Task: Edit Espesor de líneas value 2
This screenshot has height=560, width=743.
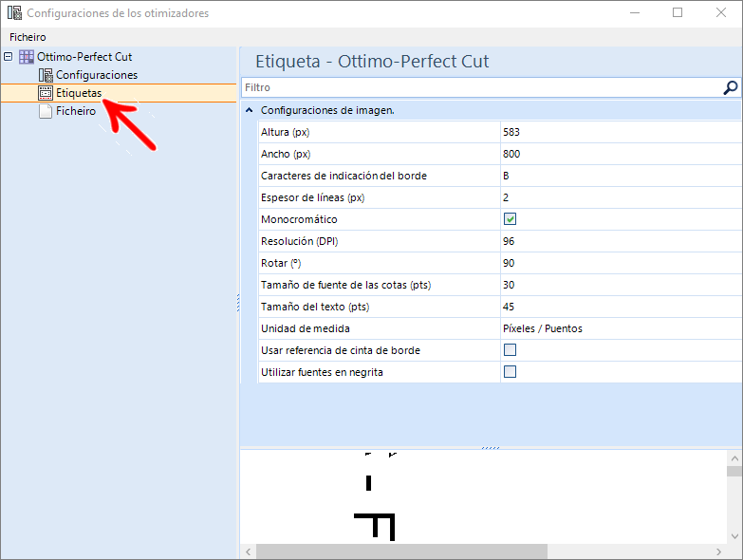Action: (x=622, y=197)
